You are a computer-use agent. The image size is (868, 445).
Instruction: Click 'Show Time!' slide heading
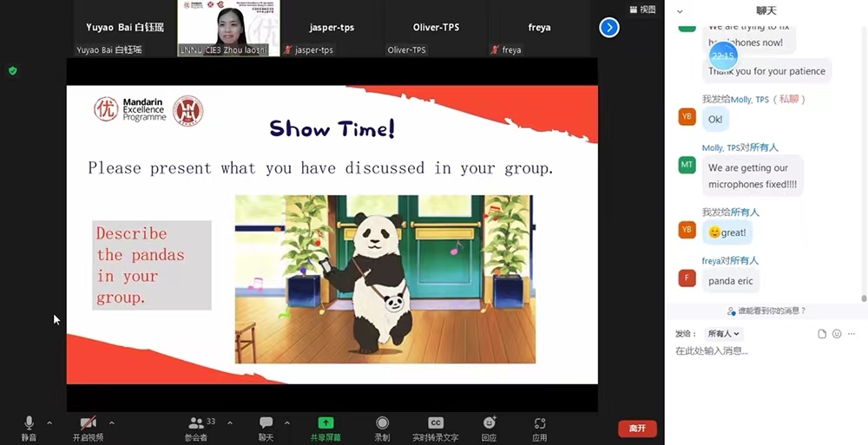[332, 128]
